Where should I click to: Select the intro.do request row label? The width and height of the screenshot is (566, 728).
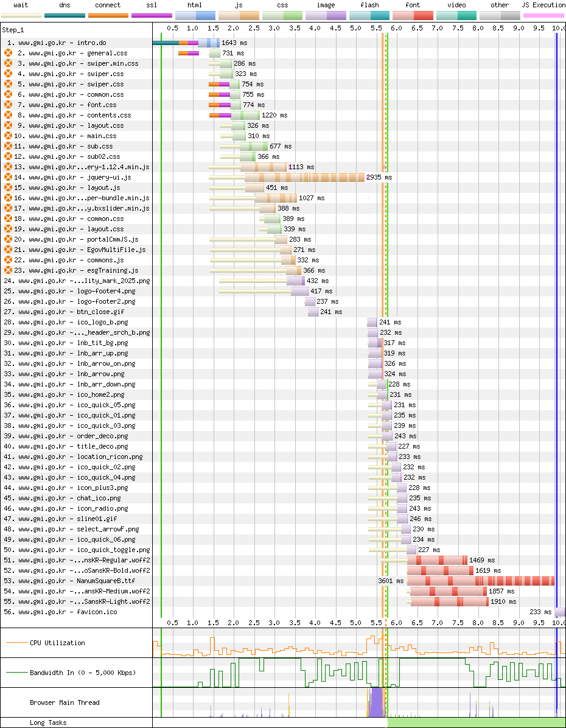click(57, 43)
